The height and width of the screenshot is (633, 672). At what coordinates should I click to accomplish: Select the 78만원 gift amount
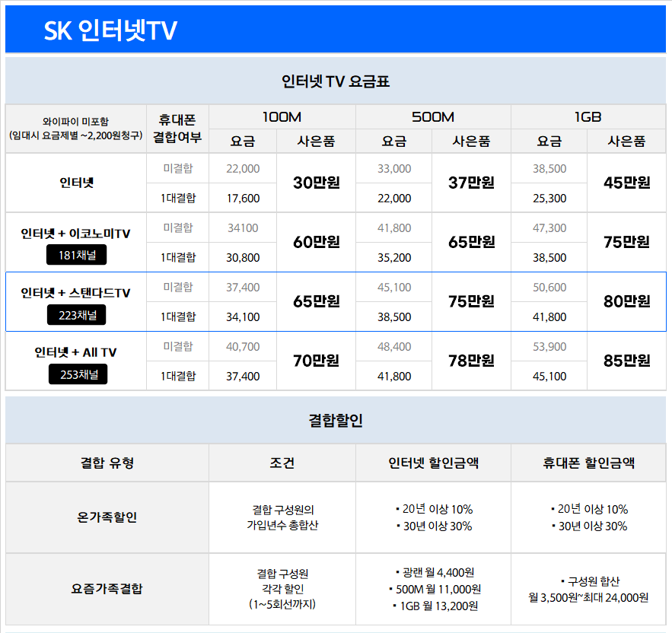click(x=471, y=361)
